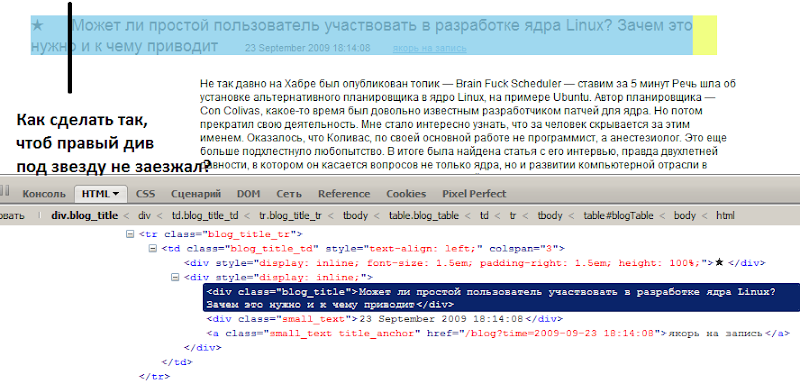Open the Pixel Perfect tab
800x384 pixels.
tap(474, 194)
